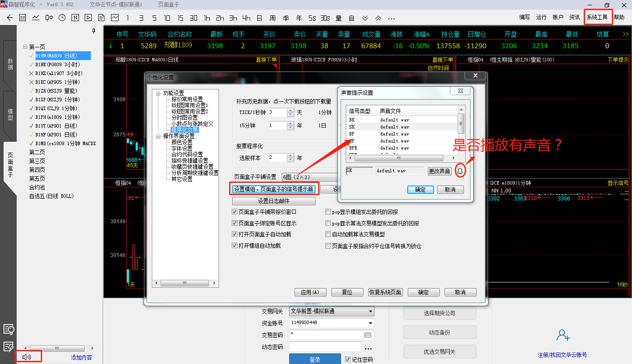Uncheck 页面盒子平铺带报价窗口 checkbox
The width and height of the screenshot is (632, 364).
point(234,212)
